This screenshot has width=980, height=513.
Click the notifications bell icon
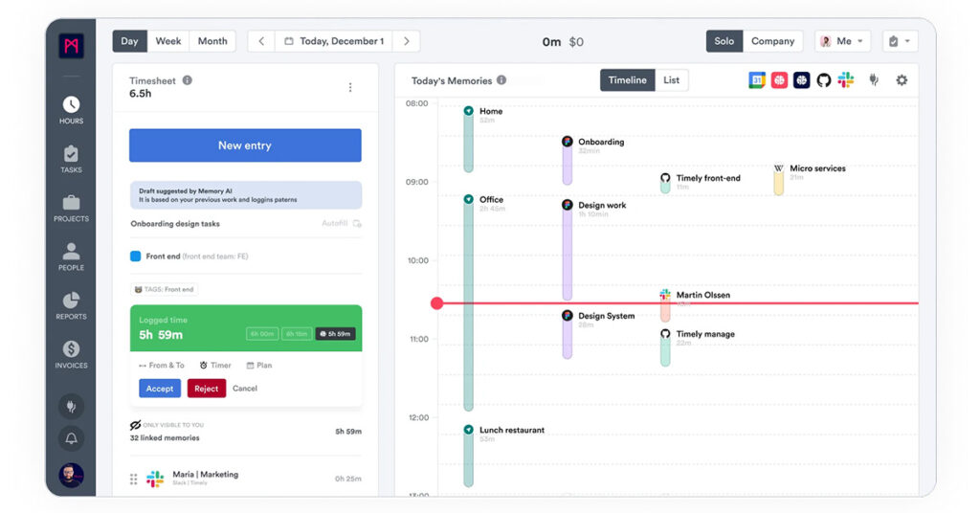click(x=71, y=438)
